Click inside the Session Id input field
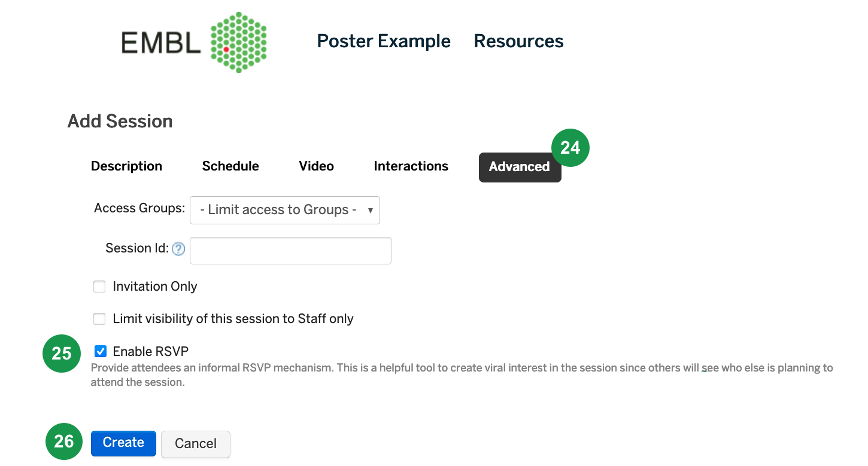This screenshot has width=868, height=466. click(x=290, y=250)
